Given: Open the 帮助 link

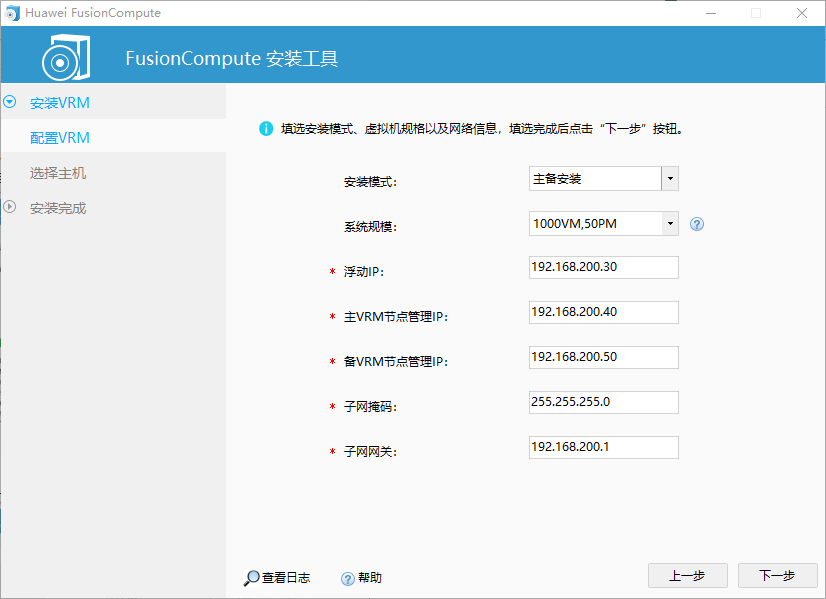Looking at the screenshot, I should (370, 578).
